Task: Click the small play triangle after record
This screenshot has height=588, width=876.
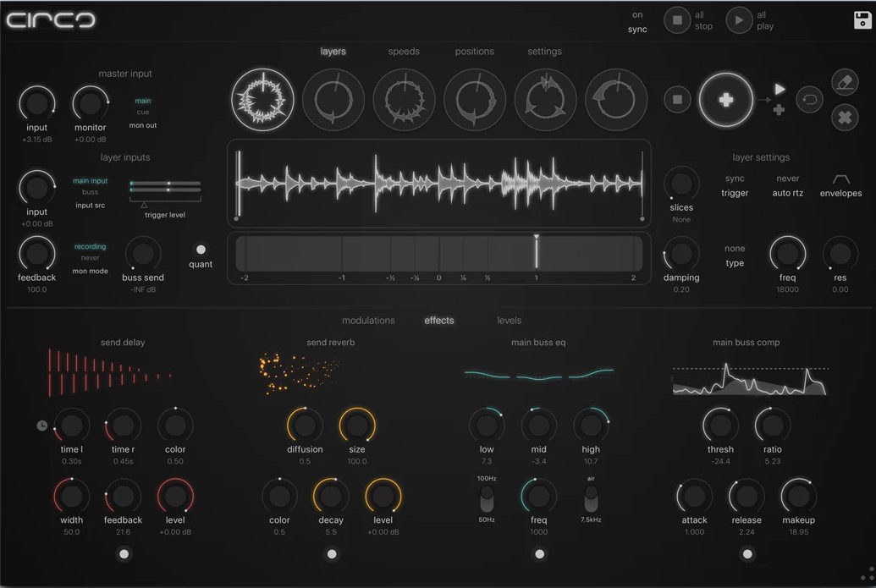Action: coord(780,90)
